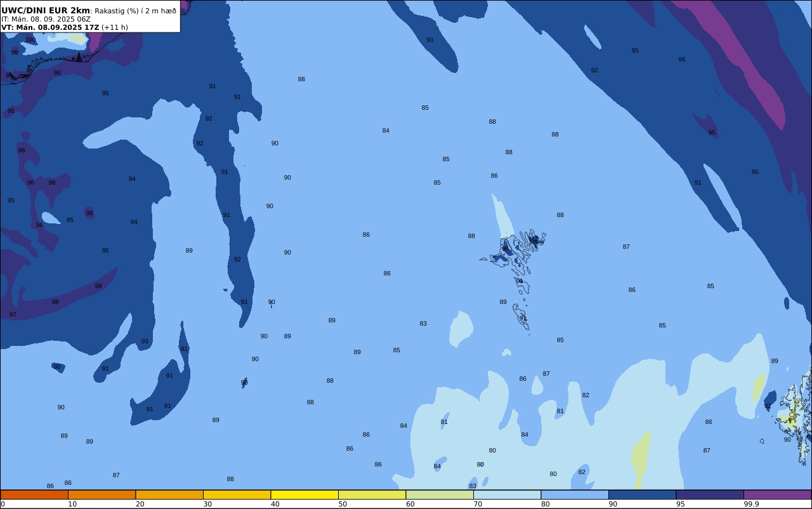Click the title text 'UWC/DINI EUR 2km'
The height and width of the screenshot is (509, 812).
point(46,11)
